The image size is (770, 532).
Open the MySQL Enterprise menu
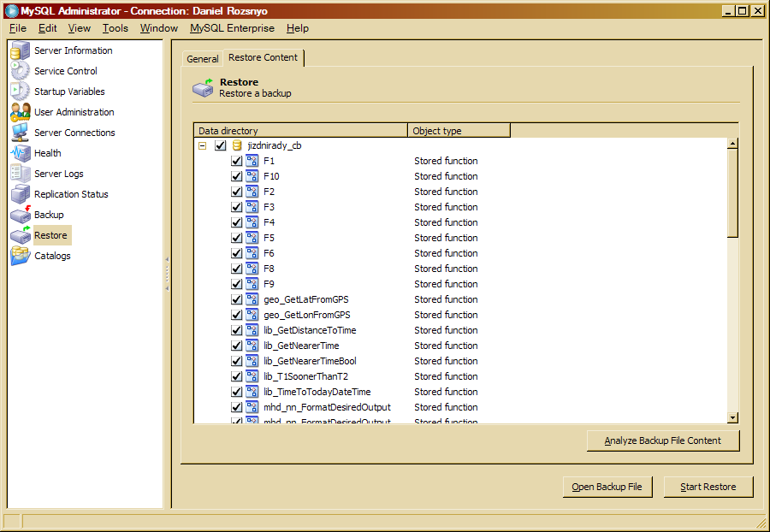[232, 28]
